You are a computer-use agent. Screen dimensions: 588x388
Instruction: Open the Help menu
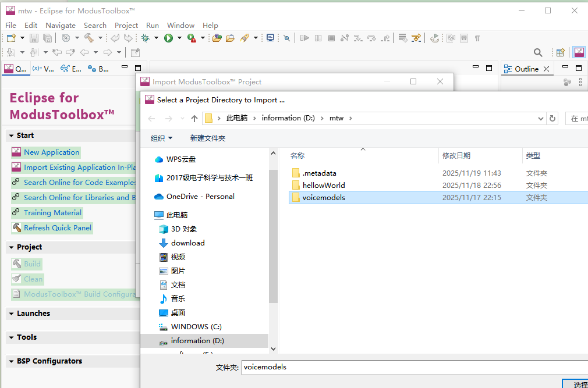(210, 26)
